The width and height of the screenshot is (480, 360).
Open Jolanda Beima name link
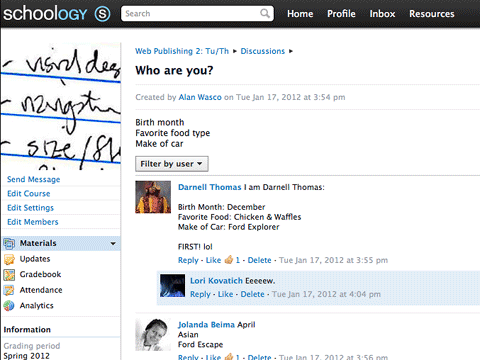click(x=207, y=325)
